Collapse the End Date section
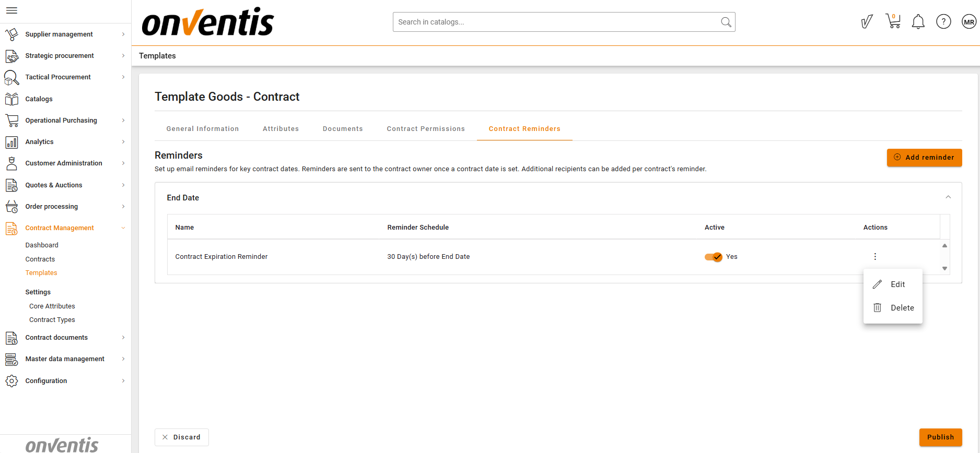The image size is (980, 453). point(948,197)
